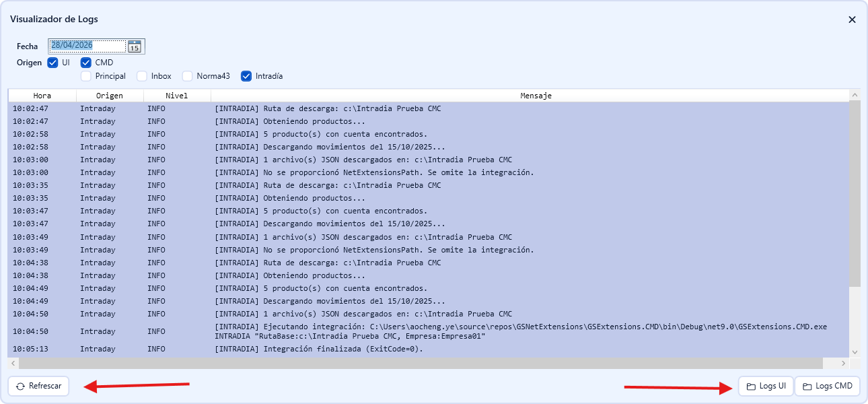Sort by the Hora column header
The image size is (868, 404).
tap(42, 96)
